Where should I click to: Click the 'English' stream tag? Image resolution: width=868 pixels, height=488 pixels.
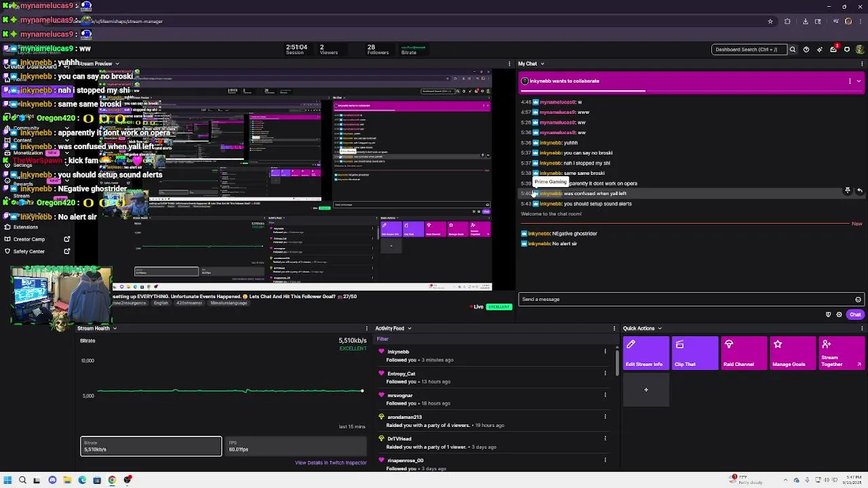(161, 304)
